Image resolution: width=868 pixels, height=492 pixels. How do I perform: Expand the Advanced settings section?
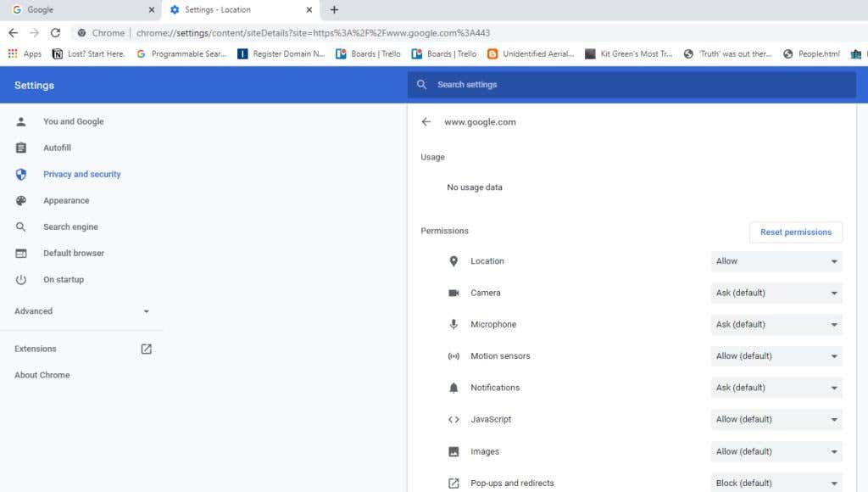coord(82,311)
